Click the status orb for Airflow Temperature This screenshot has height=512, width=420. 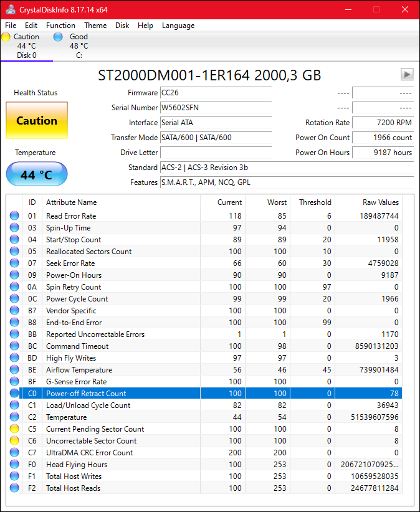[x=14, y=369]
